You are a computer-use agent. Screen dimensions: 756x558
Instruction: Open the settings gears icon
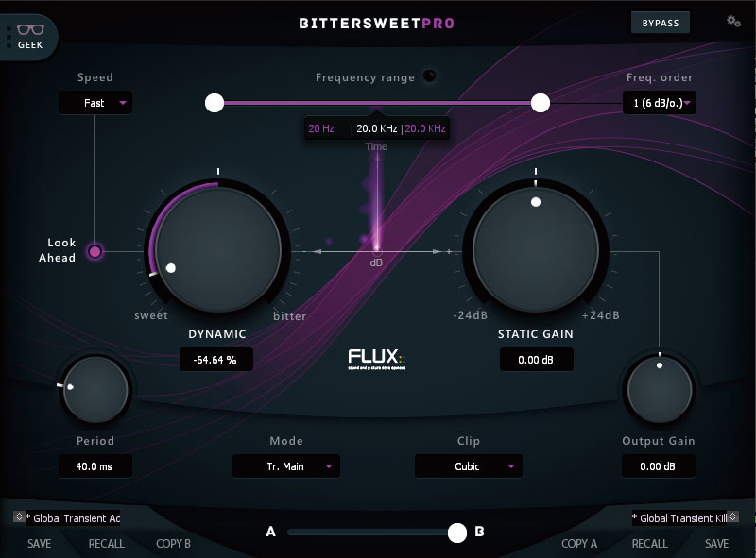click(x=733, y=22)
